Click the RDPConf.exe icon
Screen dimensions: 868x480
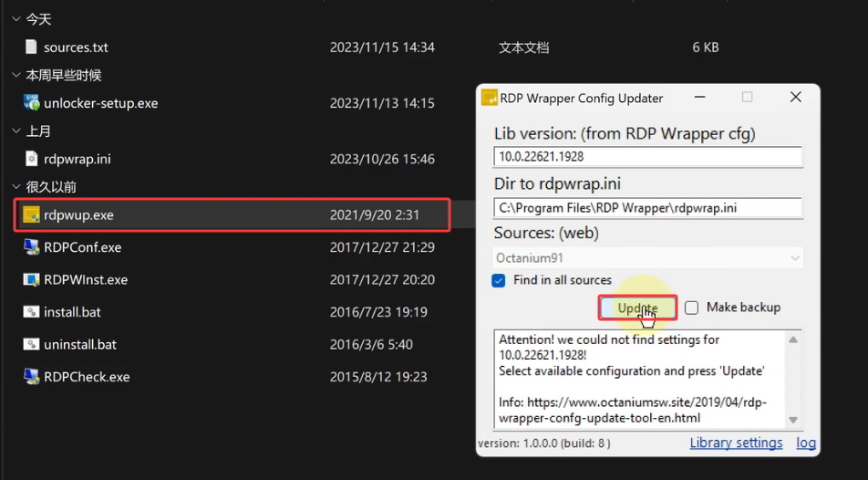[x=32, y=247]
